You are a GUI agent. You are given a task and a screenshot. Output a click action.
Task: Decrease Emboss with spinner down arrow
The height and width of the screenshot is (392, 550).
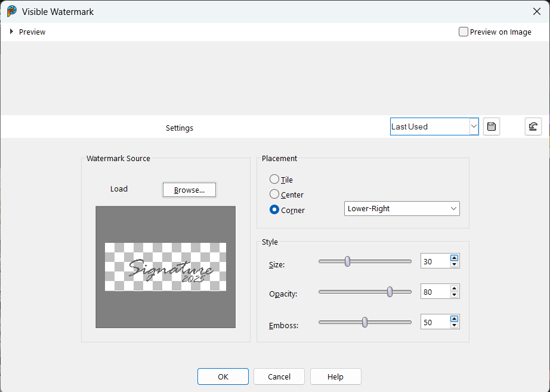tap(455, 326)
